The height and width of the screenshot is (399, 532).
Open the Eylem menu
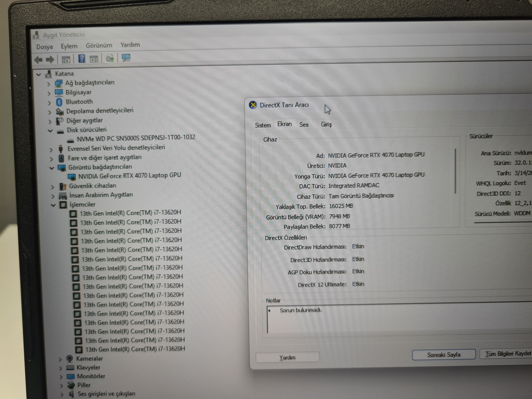[69, 46]
